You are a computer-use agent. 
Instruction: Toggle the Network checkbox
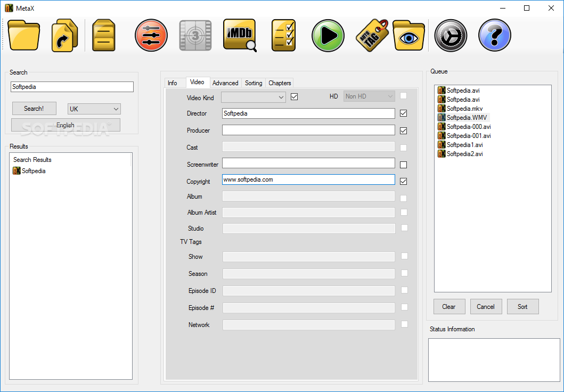tap(404, 324)
